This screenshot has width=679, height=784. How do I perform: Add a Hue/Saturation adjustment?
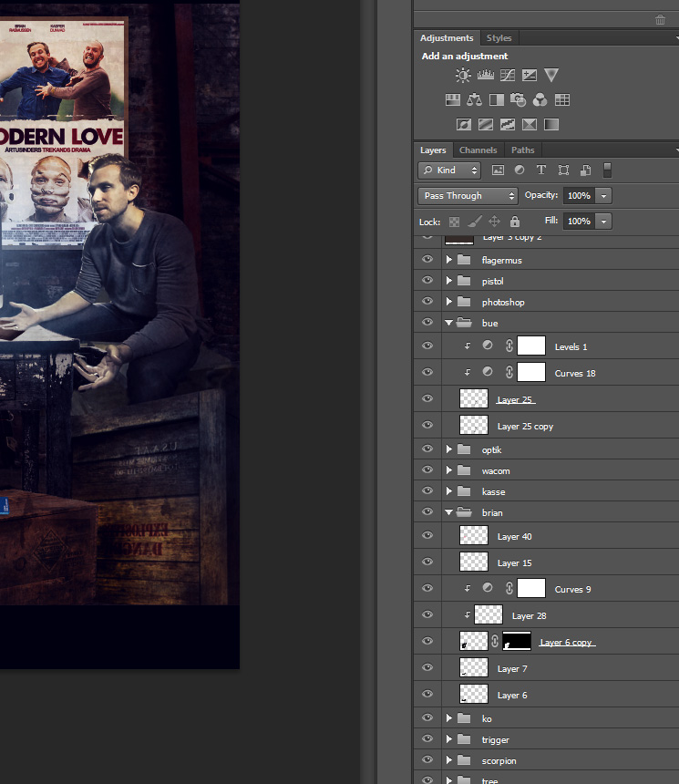tap(452, 100)
